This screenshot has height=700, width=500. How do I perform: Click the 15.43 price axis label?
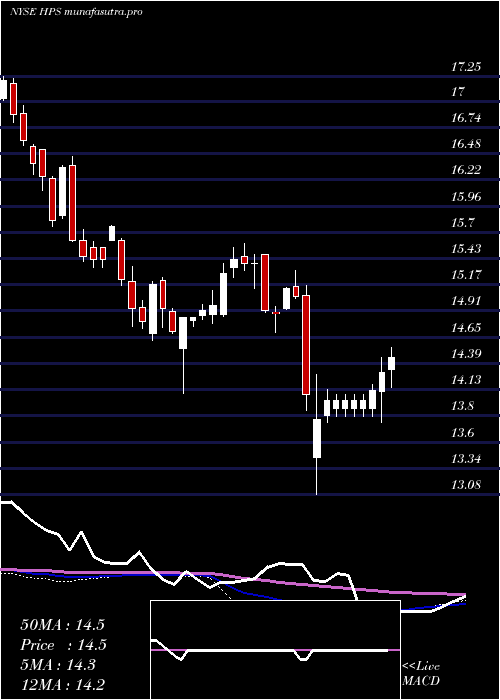tap(467, 248)
